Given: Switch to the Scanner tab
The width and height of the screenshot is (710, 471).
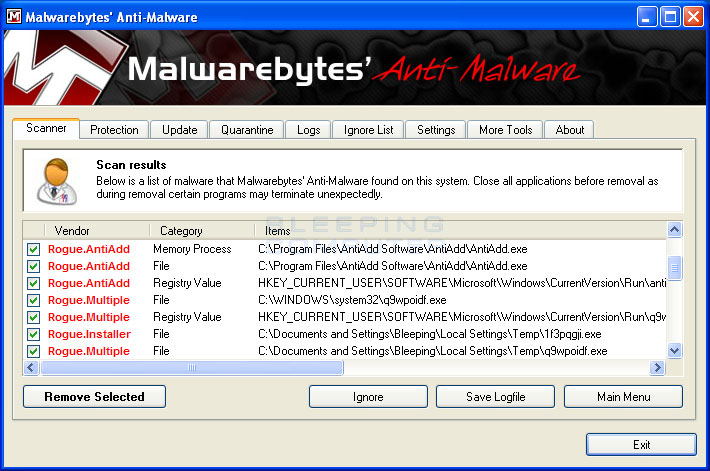Looking at the screenshot, I should [46, 128].
